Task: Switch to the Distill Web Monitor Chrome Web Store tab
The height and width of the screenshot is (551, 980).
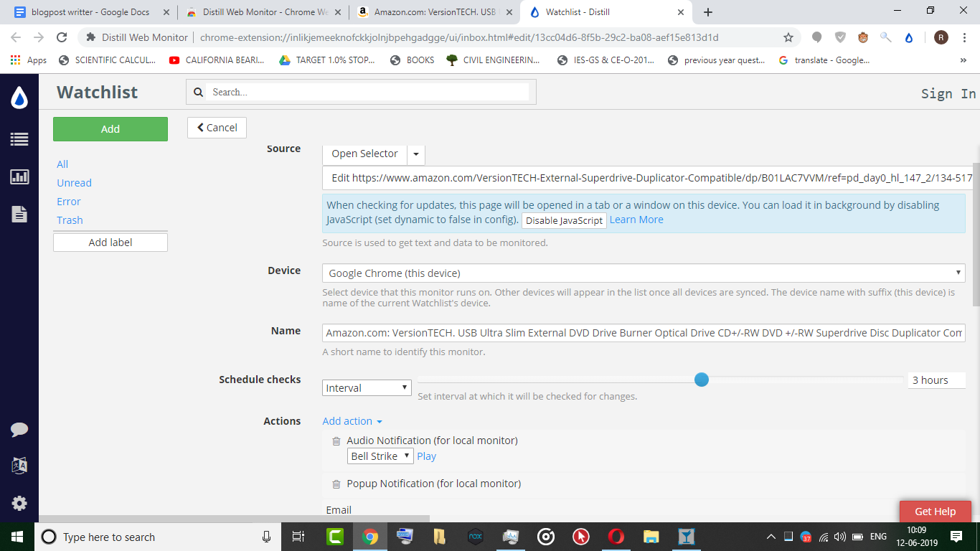Action: [262, 12]
